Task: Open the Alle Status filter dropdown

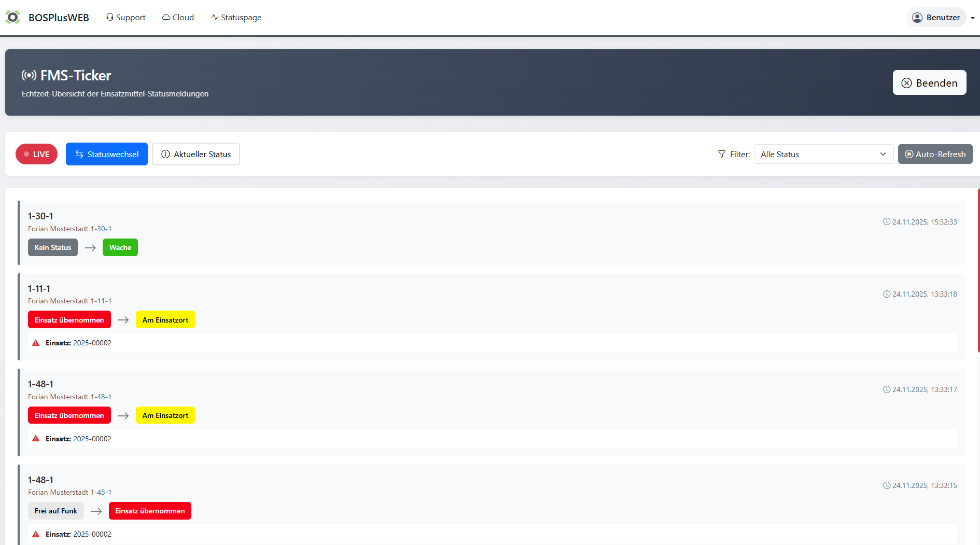Action: pos(823,154)
